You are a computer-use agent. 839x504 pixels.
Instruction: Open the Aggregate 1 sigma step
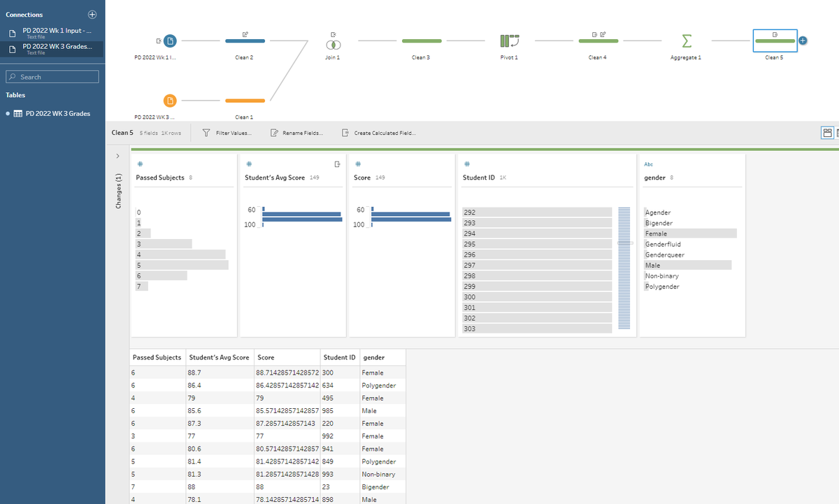tap(687, 41)
